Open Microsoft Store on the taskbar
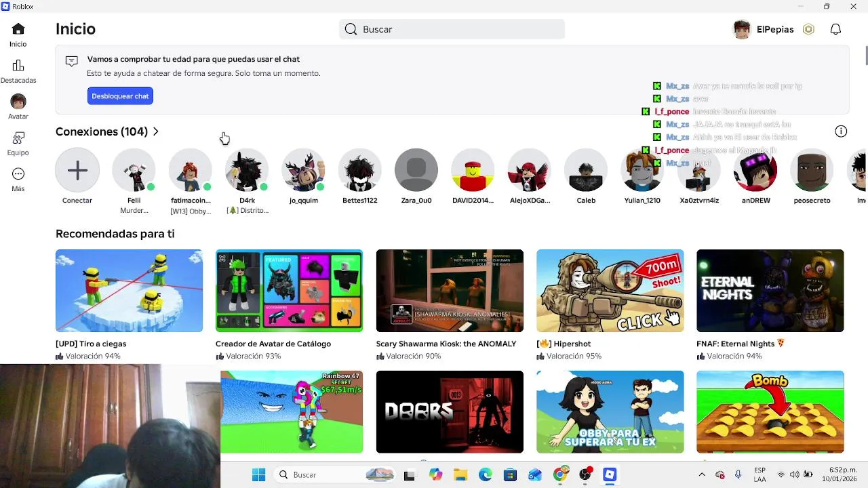Viewport: 868px width, 488px height. (510, 474)
